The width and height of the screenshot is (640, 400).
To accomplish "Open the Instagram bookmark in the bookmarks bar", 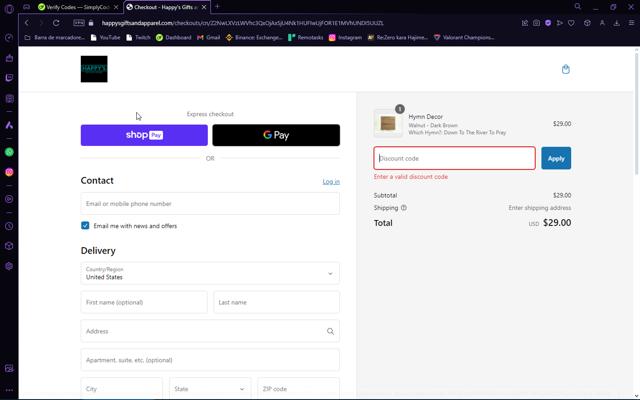I will tap(345, 38).
